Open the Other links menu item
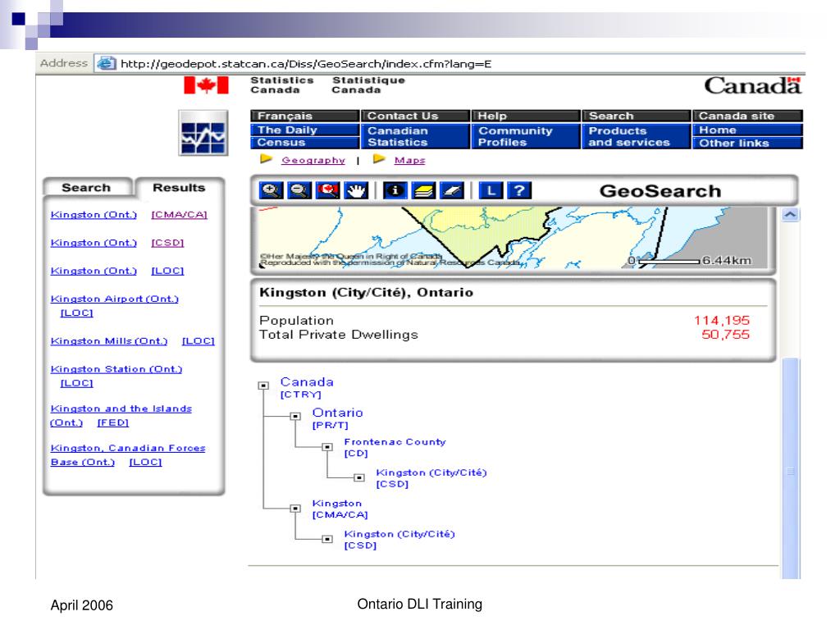Image resolution: width=840 pixels, height=630 pixels. [x=747, y=143]
